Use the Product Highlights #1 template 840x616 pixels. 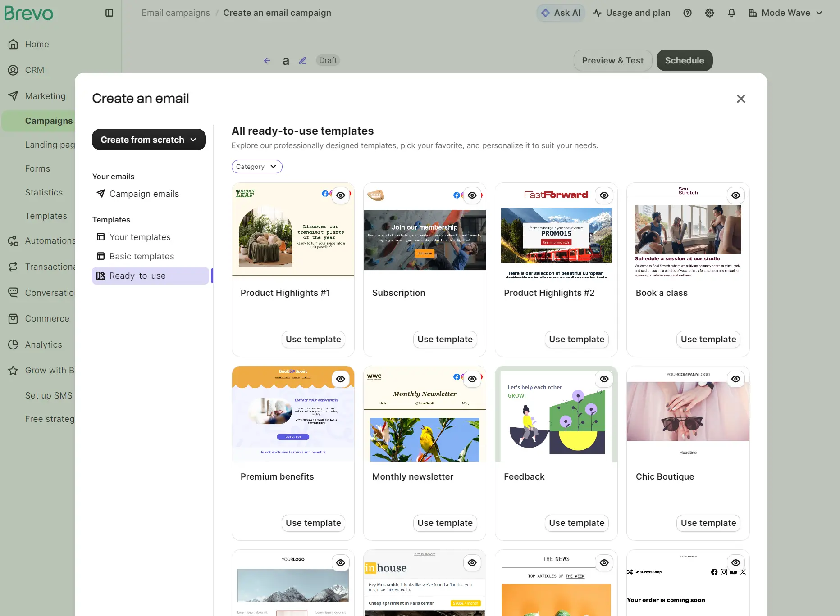pyautogui.click(x=313, y=340)
